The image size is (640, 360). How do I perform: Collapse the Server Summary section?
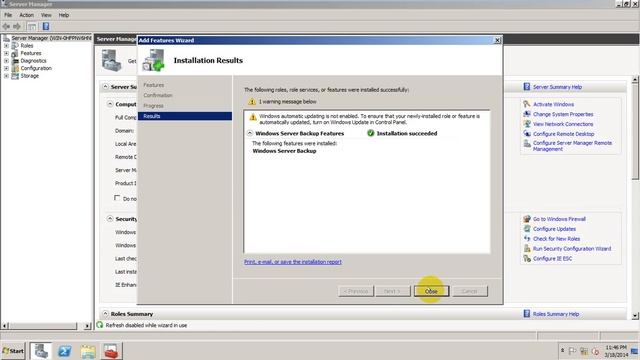point(105,87)
